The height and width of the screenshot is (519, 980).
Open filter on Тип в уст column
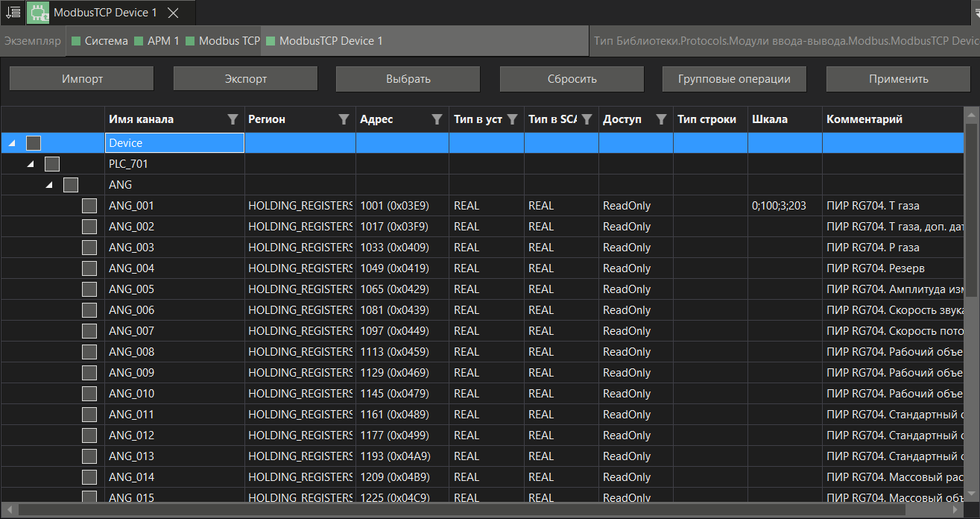click(512, 119)
